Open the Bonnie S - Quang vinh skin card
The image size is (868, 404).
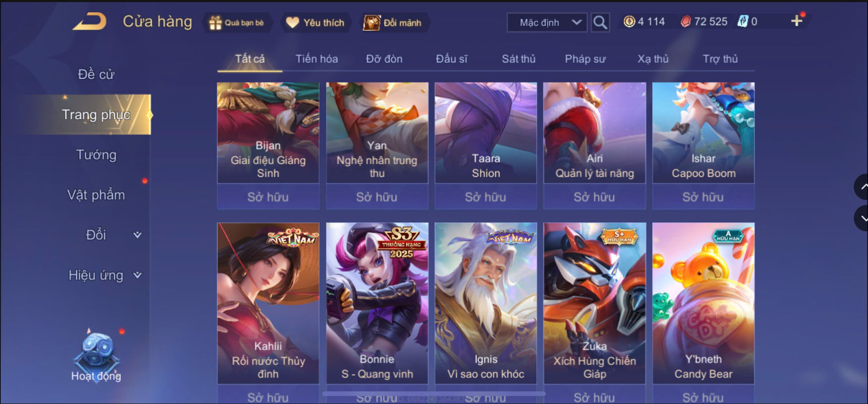377,303
